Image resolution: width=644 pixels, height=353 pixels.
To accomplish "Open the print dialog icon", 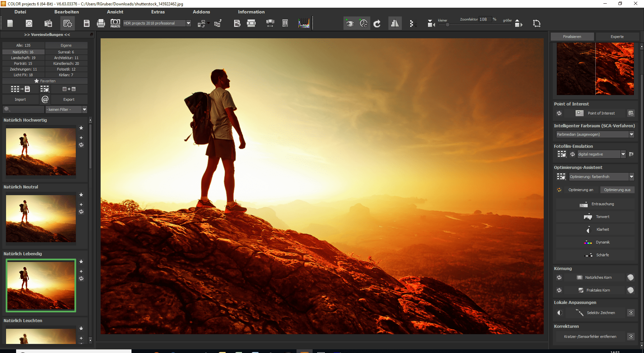I will pyautogui.click(x=101, y=23).
